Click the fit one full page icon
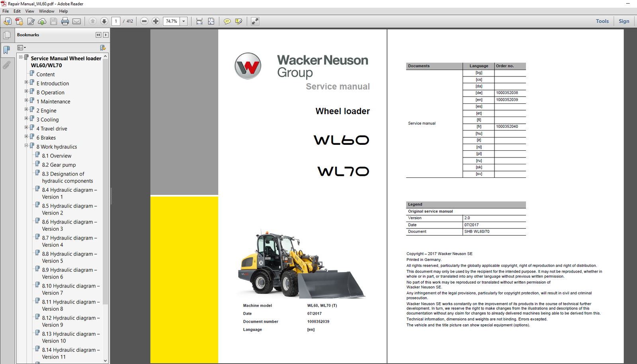 [211, 21]
